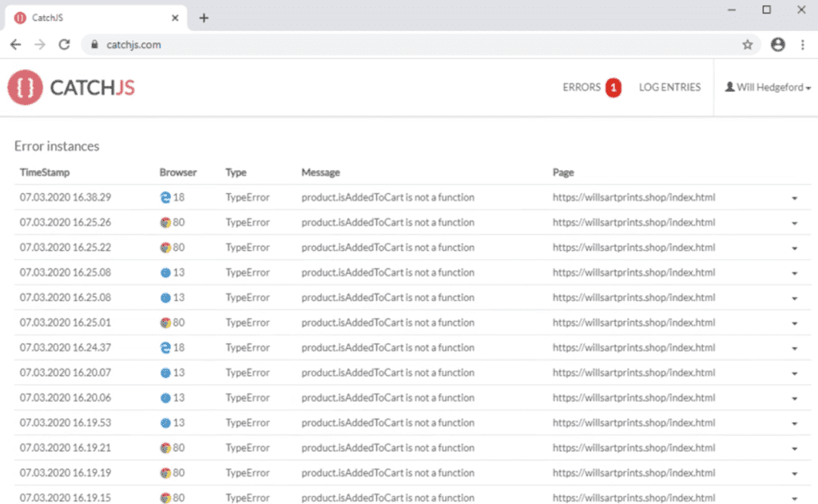The image size is (818, 504).
Task: Click error message in 16.19.53 row
Action: click(x=387, y=423)
